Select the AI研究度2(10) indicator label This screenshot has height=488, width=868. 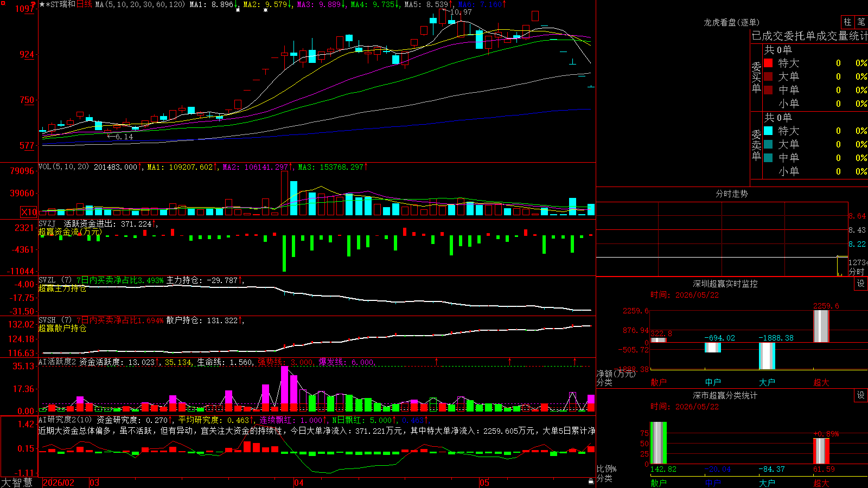(x=65, y=420)
